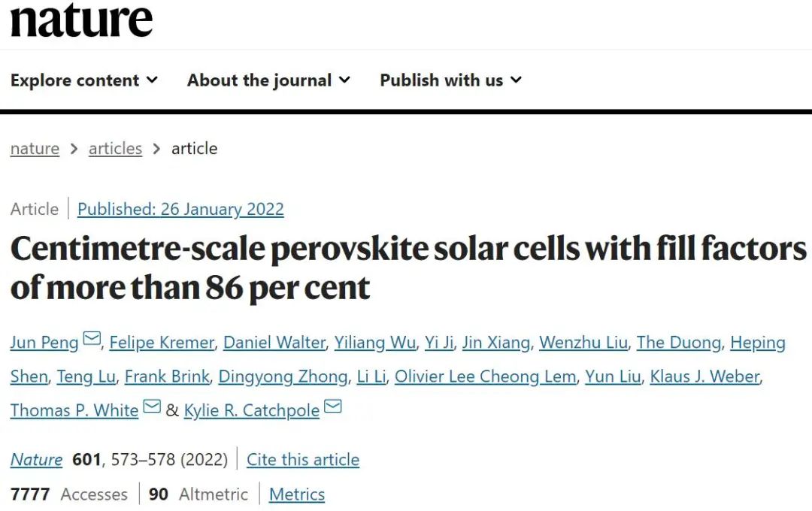Viewport: 812px width, 511px height.
Task: Go to the nature breadcrumb link
Action: click(x=35, y=149)
